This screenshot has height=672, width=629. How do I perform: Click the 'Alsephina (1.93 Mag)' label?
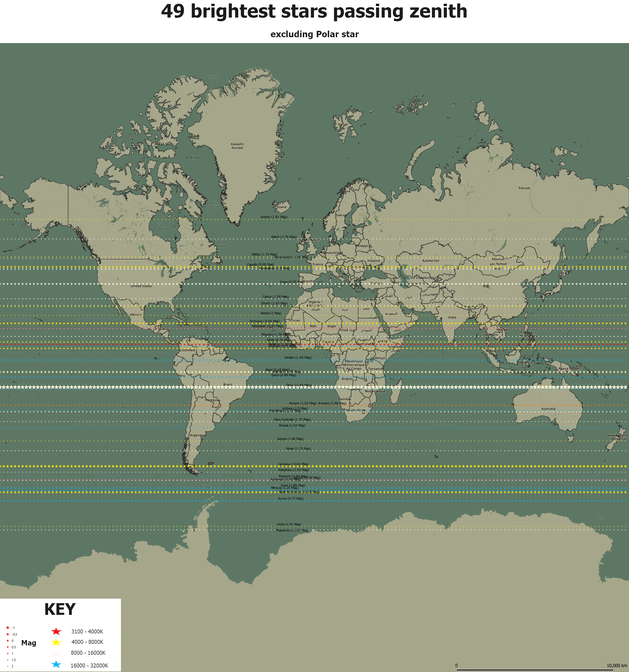293,470
